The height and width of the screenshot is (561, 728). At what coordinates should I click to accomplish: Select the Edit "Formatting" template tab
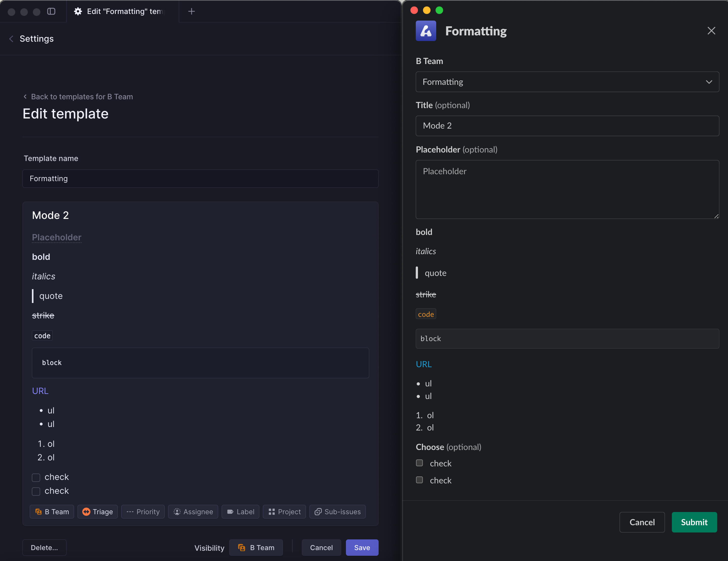coord(123,11)
